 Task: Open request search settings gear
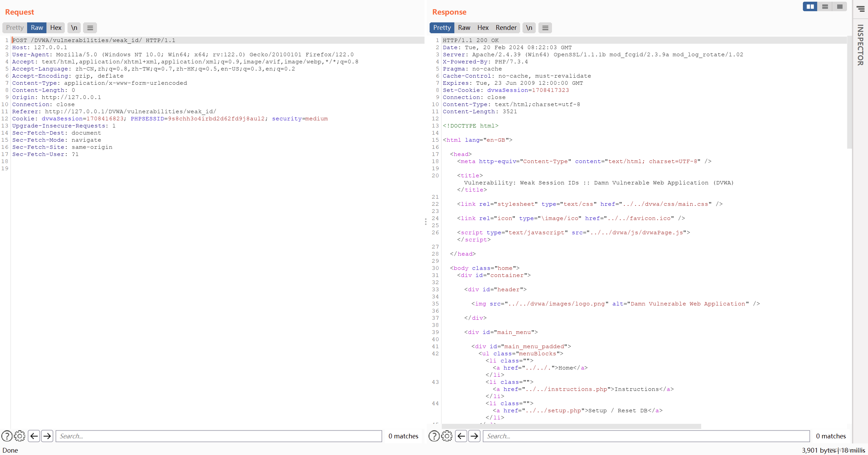coord(20,436)
